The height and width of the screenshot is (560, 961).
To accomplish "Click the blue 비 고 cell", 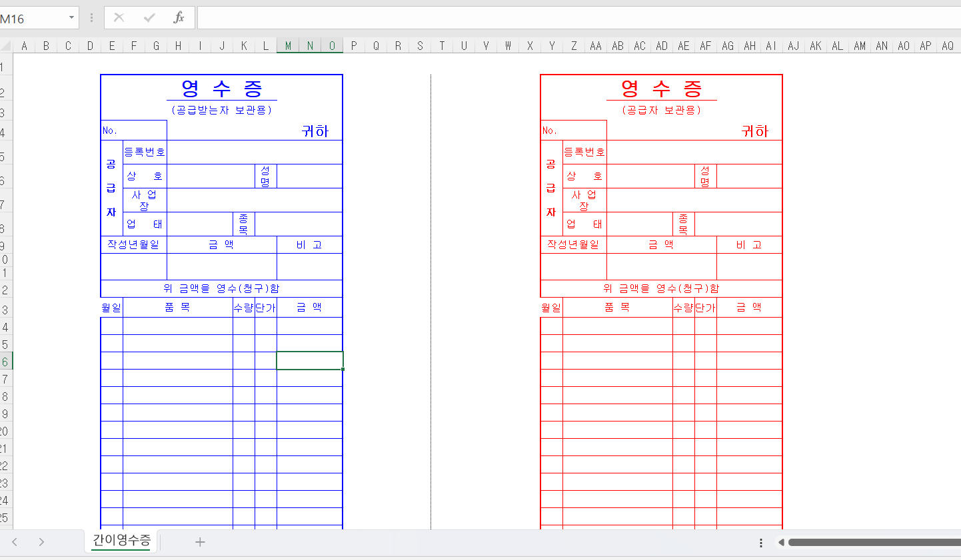I will (x=309, y=244).
